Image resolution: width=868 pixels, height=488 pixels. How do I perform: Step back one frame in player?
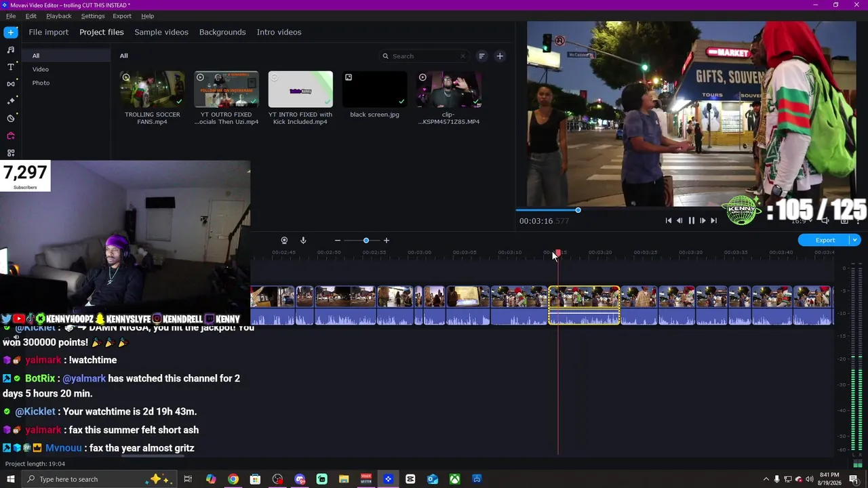(679, 220)
